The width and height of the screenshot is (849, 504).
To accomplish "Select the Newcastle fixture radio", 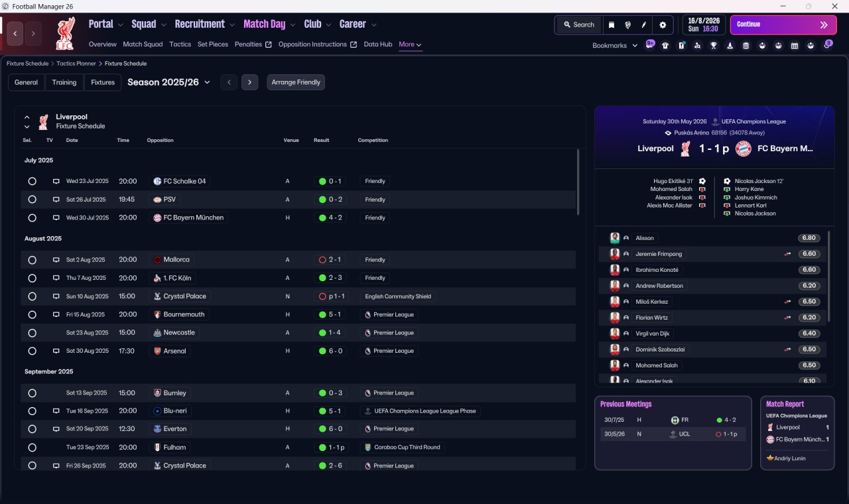I will point(32,333).
